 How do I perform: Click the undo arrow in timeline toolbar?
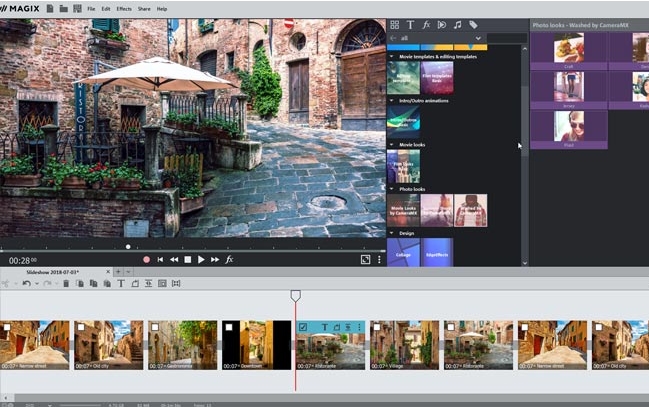pyautogui.click(x=26, y=284)
